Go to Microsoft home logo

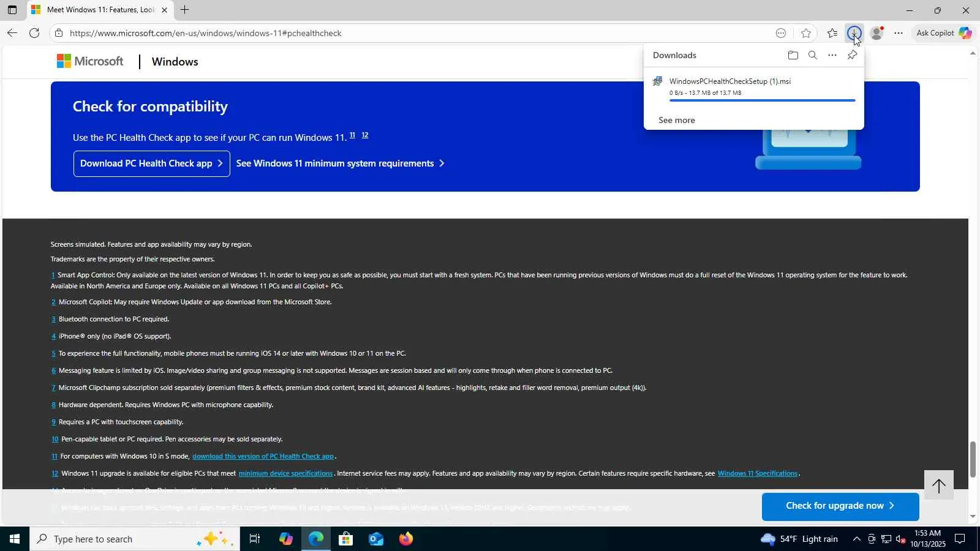[x=90, y=61]
